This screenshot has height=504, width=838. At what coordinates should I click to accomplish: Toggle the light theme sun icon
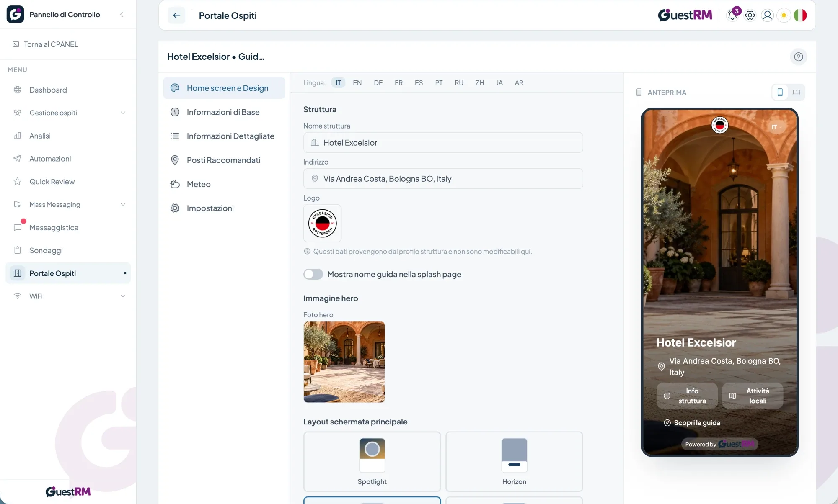pos(784,15)
